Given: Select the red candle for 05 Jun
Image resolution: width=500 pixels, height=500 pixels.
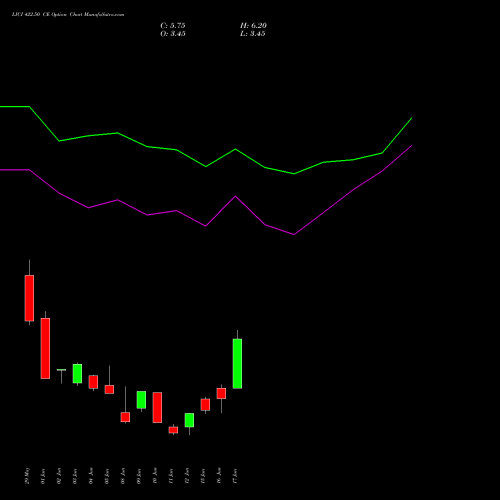Looking at the screenshot, I should [109, 389].
